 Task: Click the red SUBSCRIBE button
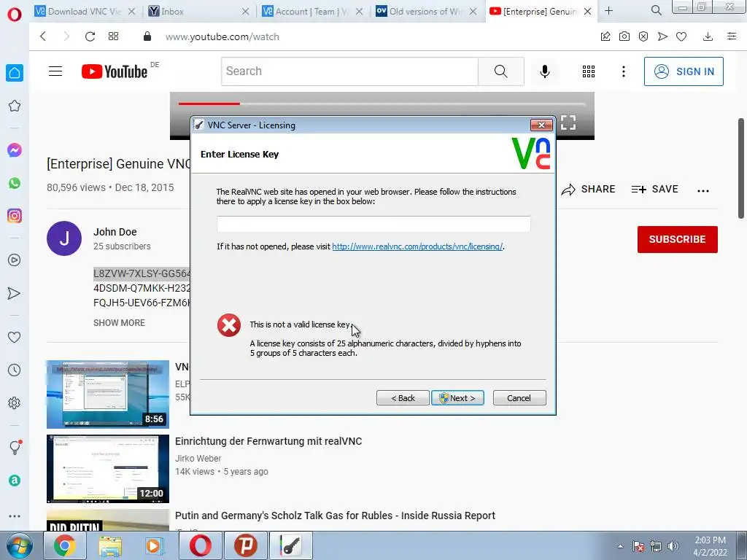coord(678,239)
